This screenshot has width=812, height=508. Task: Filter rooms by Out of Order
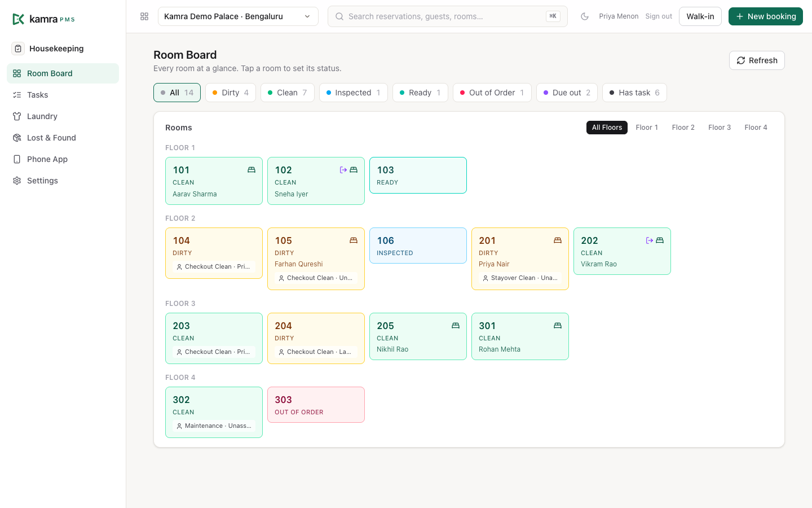point(492,93)
